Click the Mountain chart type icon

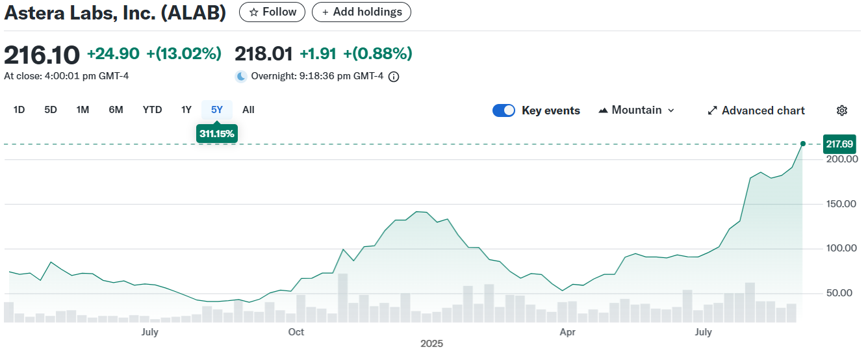pyautogui.click(x=602, y=110)
